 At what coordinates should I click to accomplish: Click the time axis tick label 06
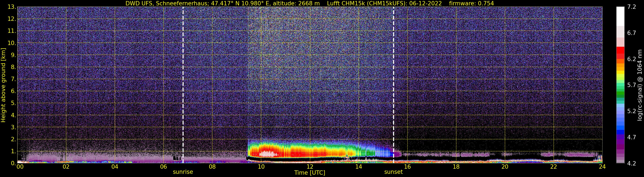(164, 167)
